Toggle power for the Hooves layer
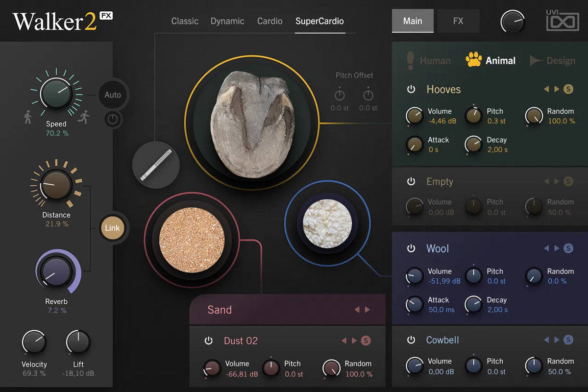 click(411, 89)
